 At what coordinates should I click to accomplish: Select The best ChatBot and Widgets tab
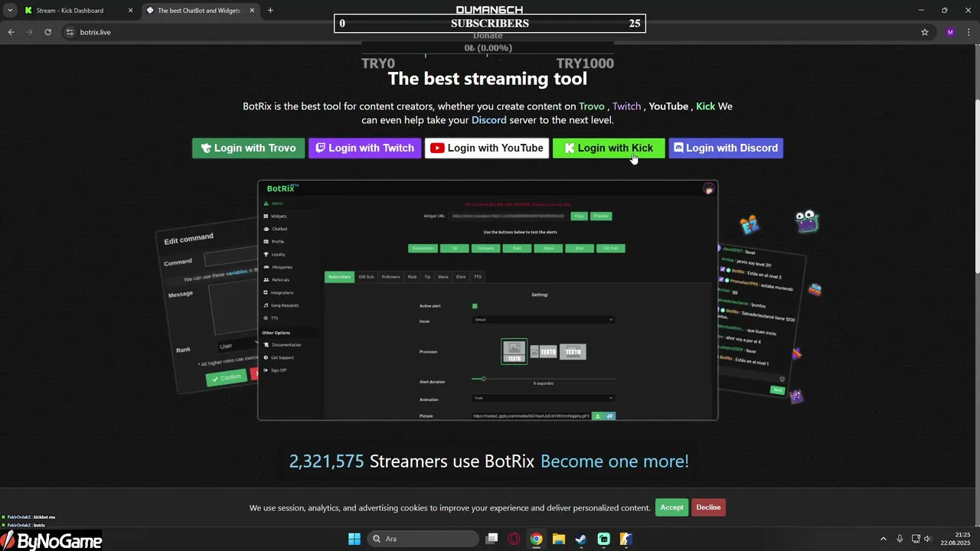pos(201,11)
